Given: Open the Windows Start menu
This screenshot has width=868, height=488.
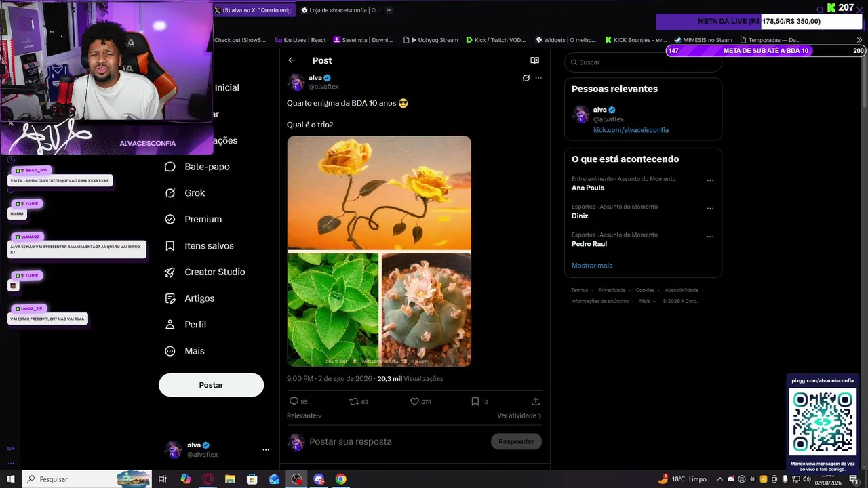Looking at the screenshot, I should tap(11, 479).
